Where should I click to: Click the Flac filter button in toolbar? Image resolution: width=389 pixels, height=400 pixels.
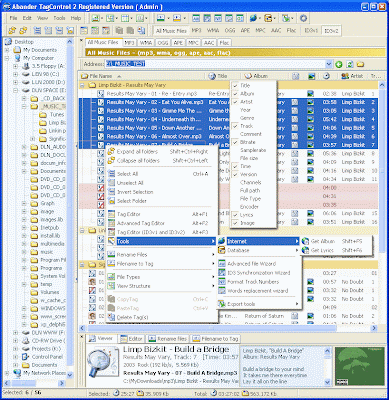click(291, 30)
